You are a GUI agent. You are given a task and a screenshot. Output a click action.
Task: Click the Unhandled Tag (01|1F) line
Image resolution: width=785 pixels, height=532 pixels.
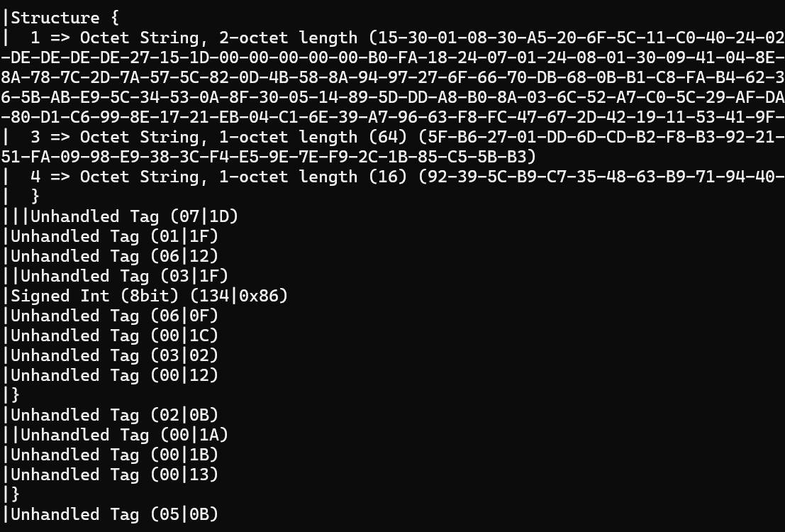click(x=114, y=236)
